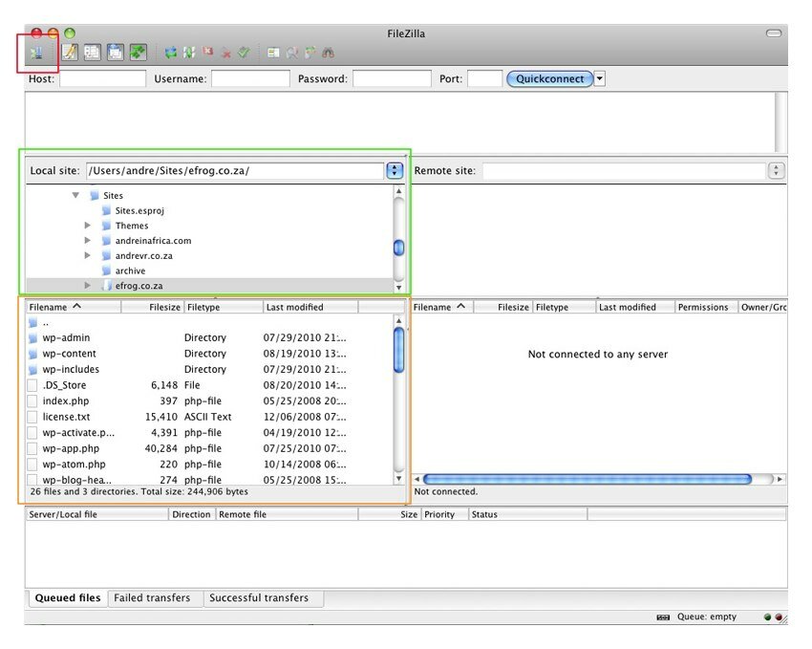Switch to the Failed transfers tab
812x649 pixels.
click(x=155, y=598)
